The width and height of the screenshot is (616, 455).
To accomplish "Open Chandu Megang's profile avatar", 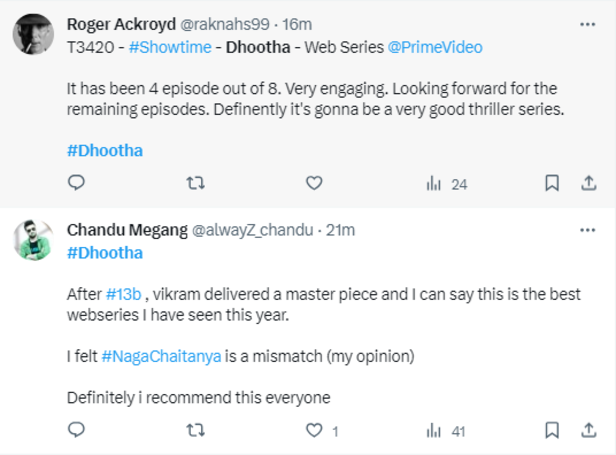I will click(33, 241).
